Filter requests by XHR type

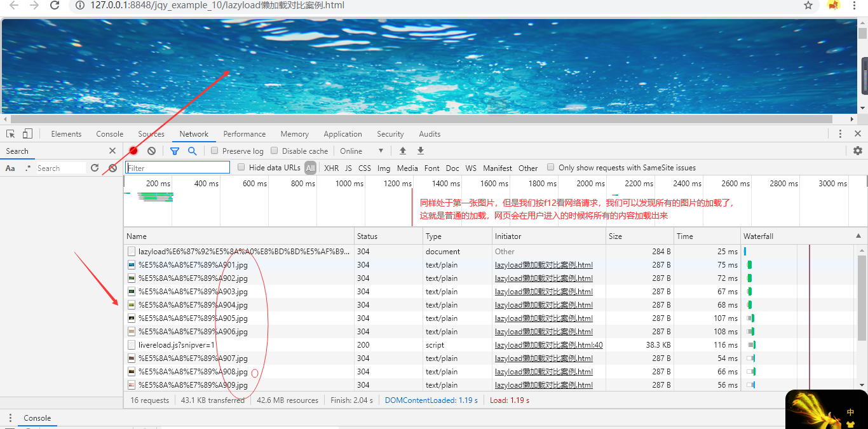[331, 168]
